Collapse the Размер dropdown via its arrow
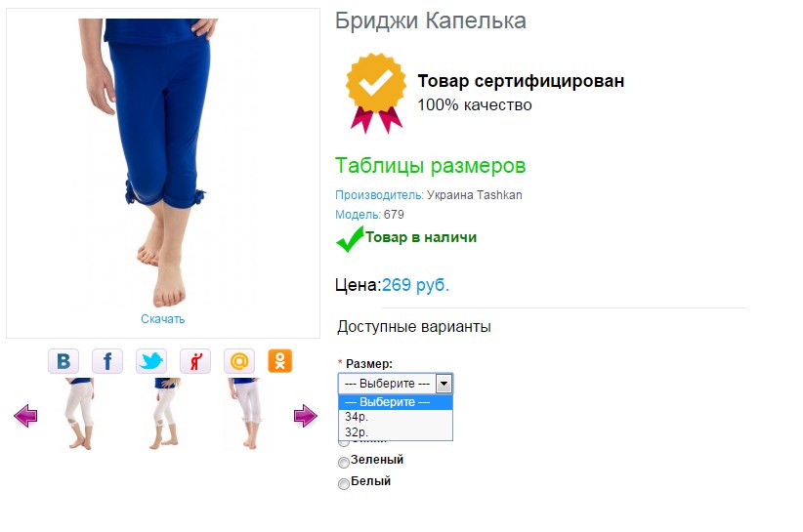The image size is (803, 532). pos(444,384)
